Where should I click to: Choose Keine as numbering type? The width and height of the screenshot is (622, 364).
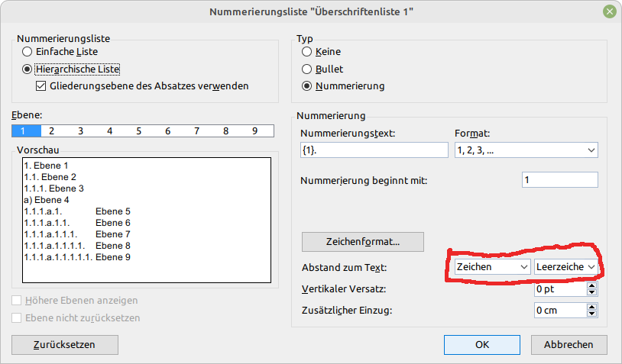(307, 52)
